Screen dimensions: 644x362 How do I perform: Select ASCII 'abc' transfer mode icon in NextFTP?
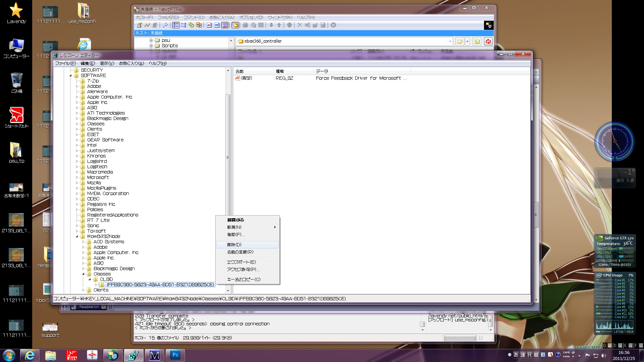click(209, 25)
